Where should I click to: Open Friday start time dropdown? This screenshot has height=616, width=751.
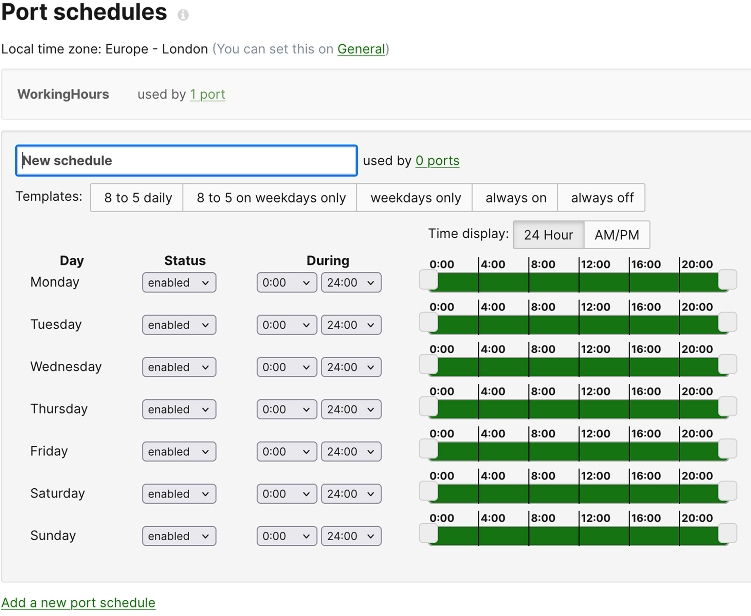[286, 451]
